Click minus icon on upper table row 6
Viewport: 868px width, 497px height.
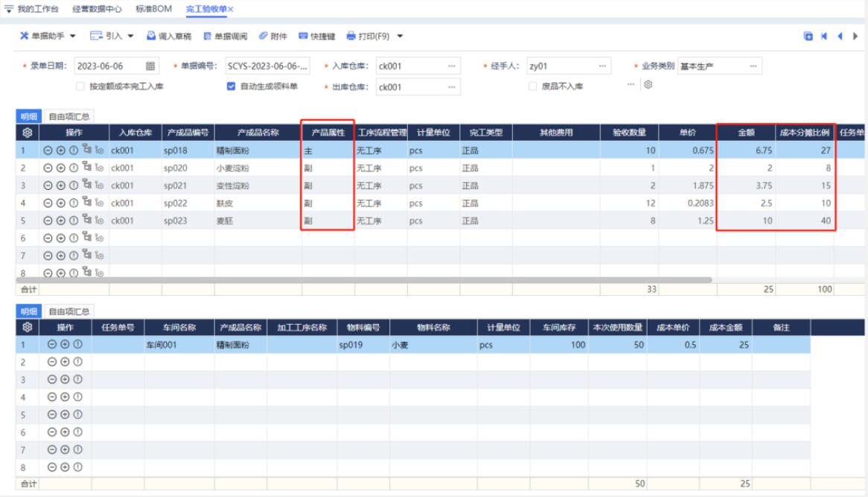pyautogui.click(x=48, y=238)
